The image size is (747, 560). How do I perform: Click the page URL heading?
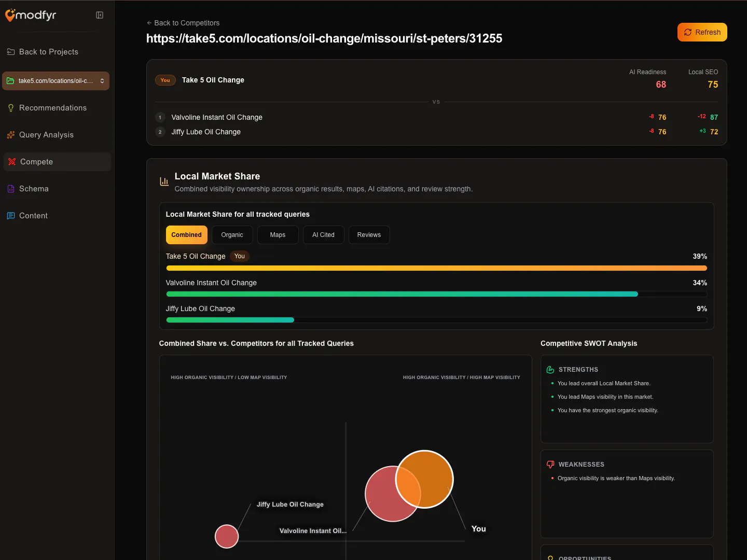(x=324, y=38)
